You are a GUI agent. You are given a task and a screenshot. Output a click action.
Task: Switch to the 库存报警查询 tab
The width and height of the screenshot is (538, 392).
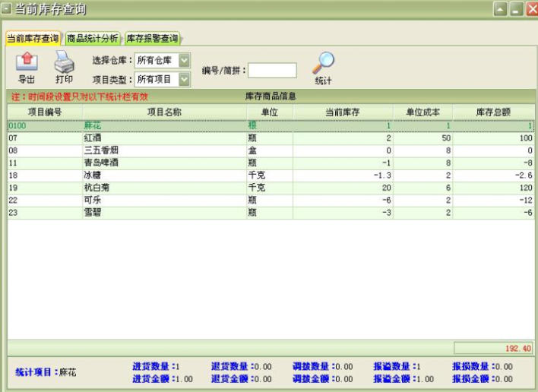(152, 39)
